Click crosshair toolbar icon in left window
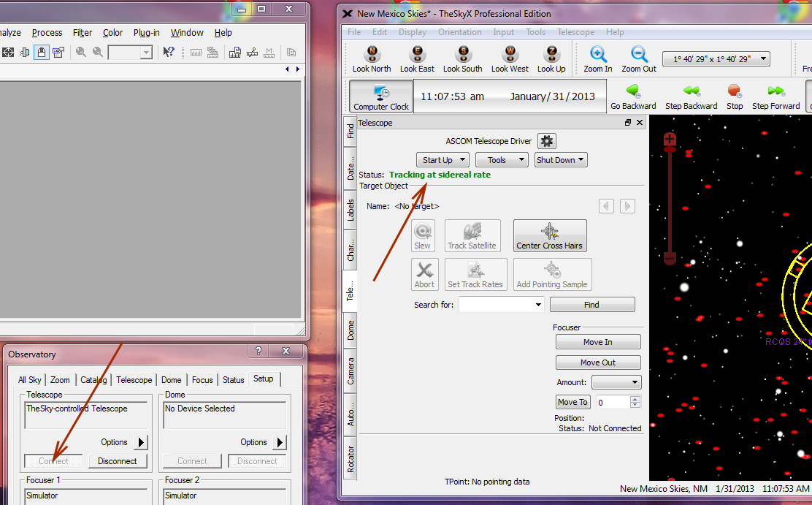This screenshot has height=505, width=812. 8,53
